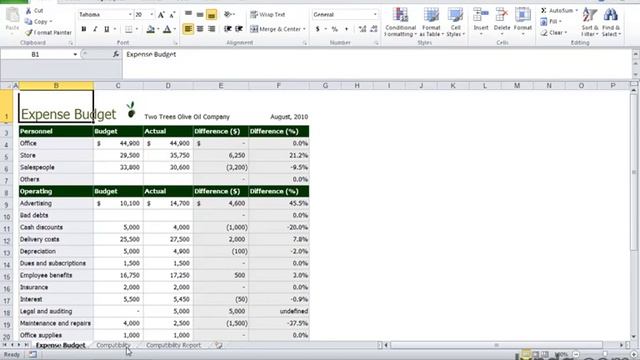The image size is (640, 360).
Task: Apply top vertical alignment
Action: tap(188, 15)
